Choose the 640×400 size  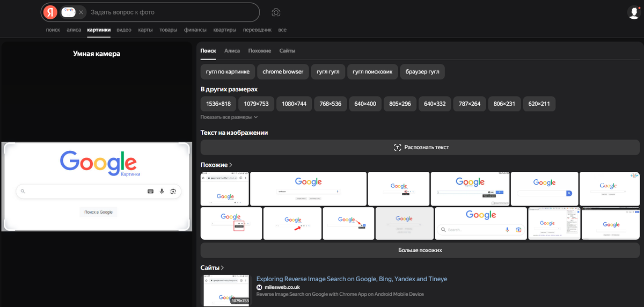[365, 104]
